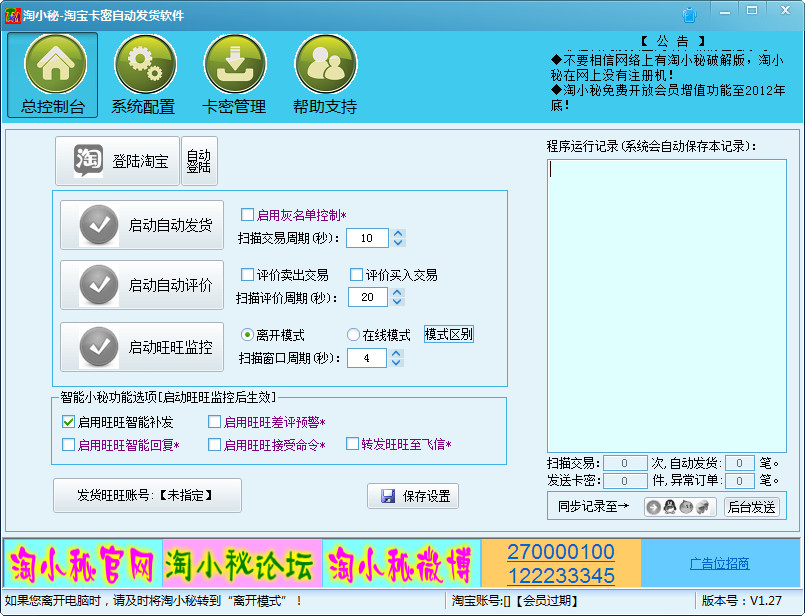Increase 扫描交易周期 with up arrow
The image size is (805, 616).
pos(398,234)
